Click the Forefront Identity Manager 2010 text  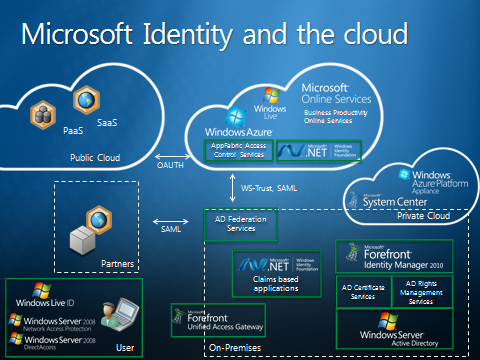tap(403, 259)
